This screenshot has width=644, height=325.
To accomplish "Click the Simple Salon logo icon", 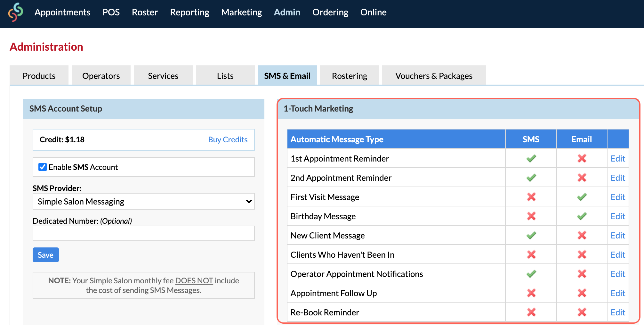I will coord(16,12).
